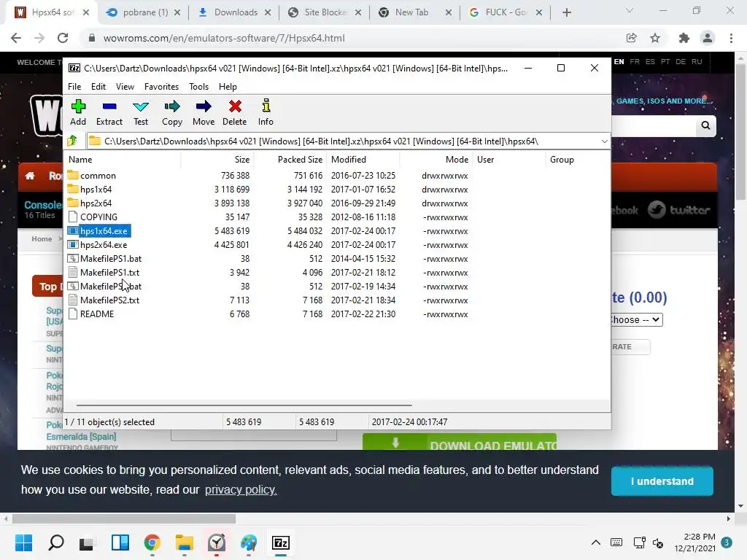
Task: Open the rating Choose dropdown on the webpage
Action: pos(637,319)
